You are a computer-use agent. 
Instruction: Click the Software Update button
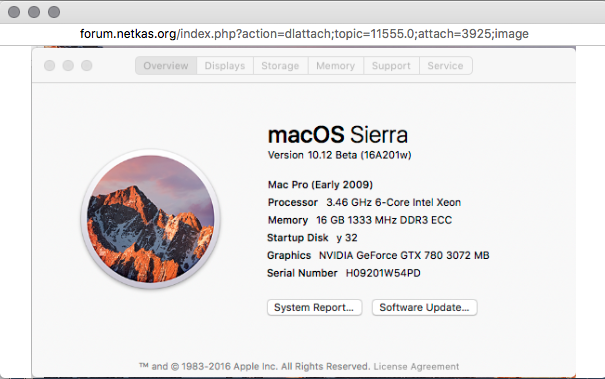424,308
